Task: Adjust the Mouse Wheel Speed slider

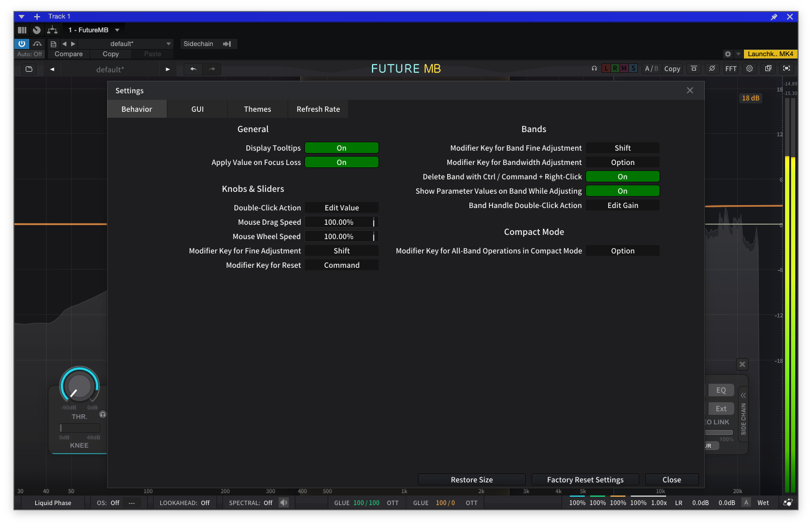Action: [x=341, y=236]
